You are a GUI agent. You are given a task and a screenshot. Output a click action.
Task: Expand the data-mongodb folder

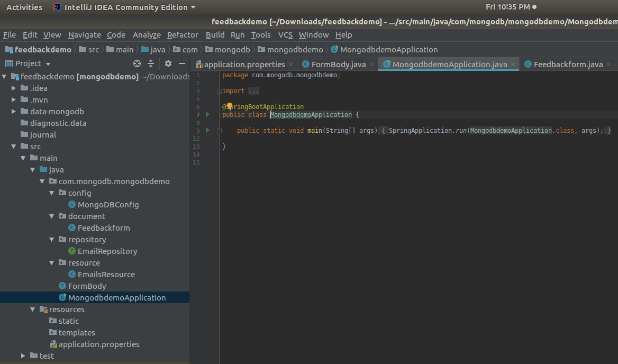tap(14, 112)
